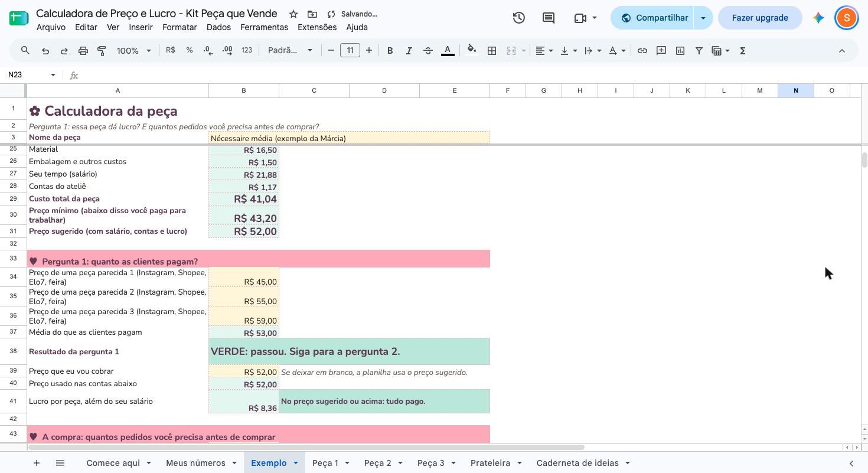Screen dimensions: 868x473
Task: Open the borders menu
Action: coord(491,51)
